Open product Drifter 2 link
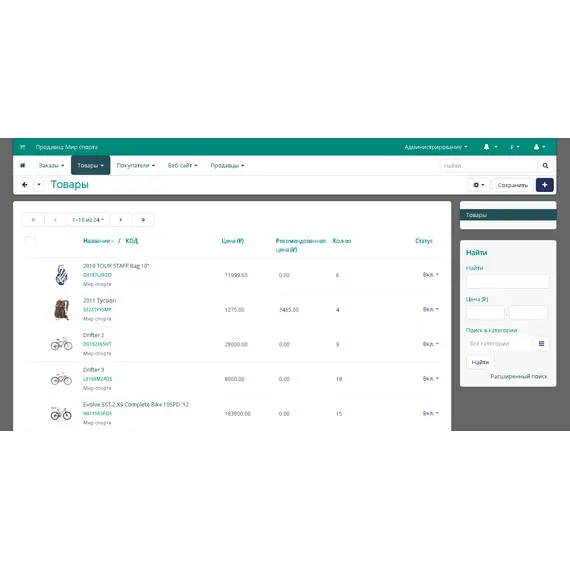570x570 pixels. point(93,335)
